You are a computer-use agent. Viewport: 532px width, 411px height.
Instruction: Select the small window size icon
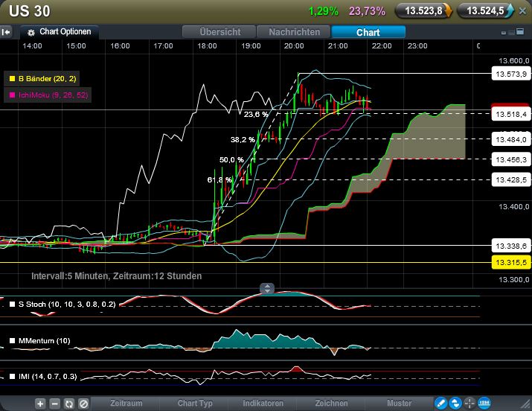[504, 33]
